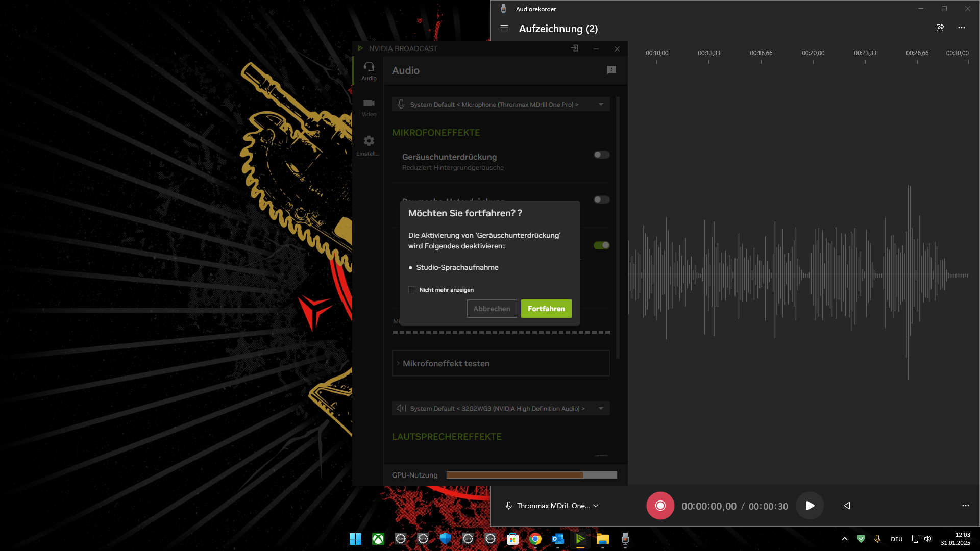Open the Windows Start menu
The image size is (980, 551).
(355, 539)
